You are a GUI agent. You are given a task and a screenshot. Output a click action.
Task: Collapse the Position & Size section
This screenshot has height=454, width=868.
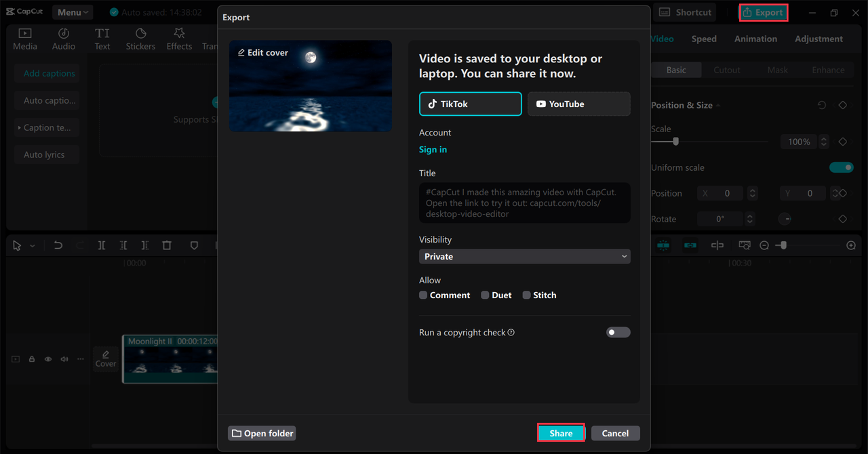[718, 105]
